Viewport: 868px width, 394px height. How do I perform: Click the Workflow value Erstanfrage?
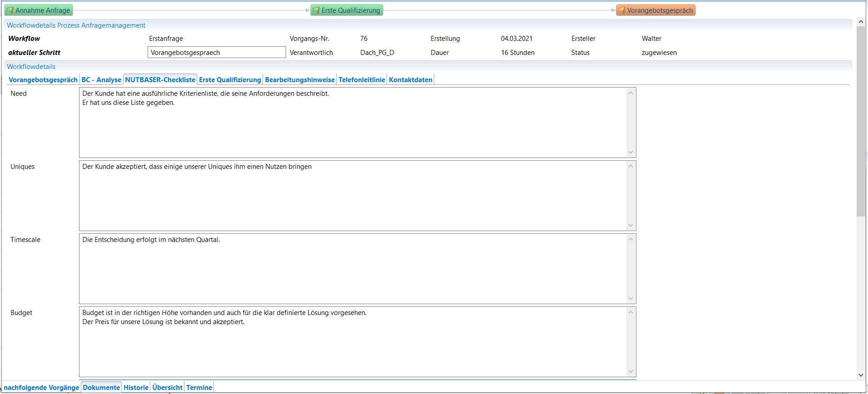click(166, 39)
